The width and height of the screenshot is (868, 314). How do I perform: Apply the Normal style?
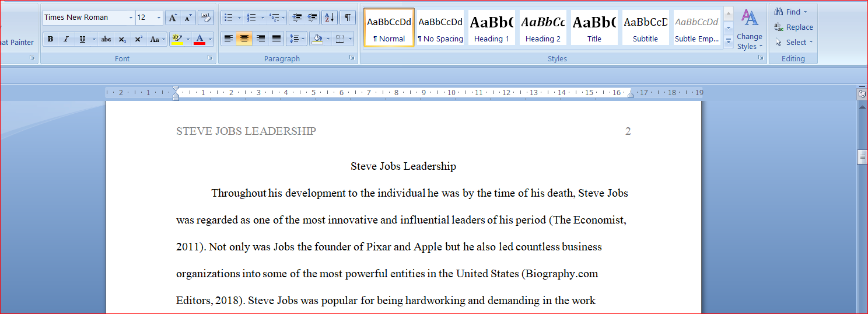pyautogui.click(x=389, y=27)
